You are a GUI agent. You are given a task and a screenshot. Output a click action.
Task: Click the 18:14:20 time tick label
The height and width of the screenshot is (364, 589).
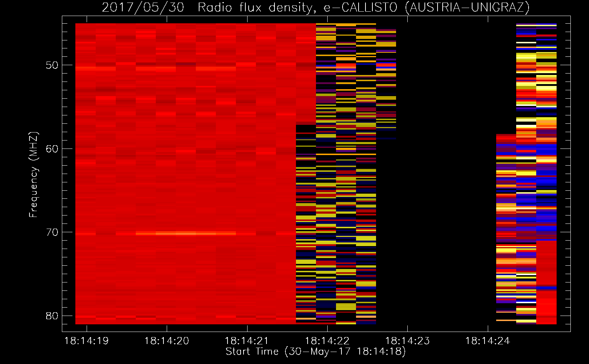tap(167, 341)
